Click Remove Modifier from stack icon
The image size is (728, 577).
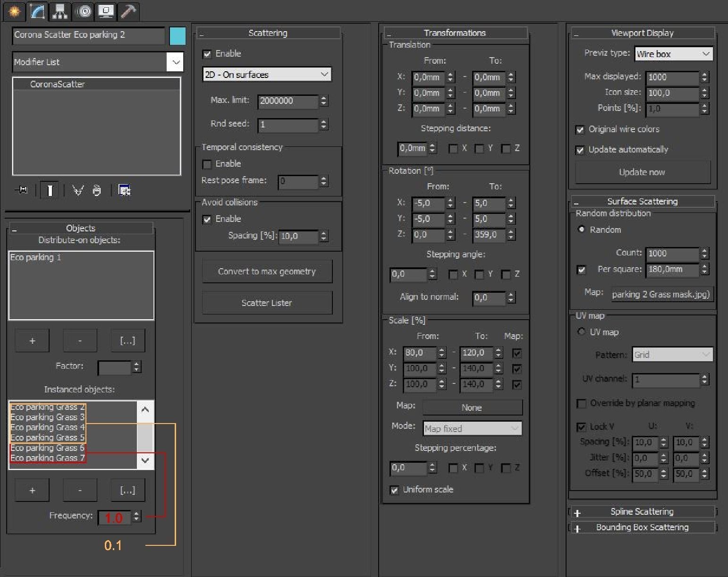pos(97,190)
